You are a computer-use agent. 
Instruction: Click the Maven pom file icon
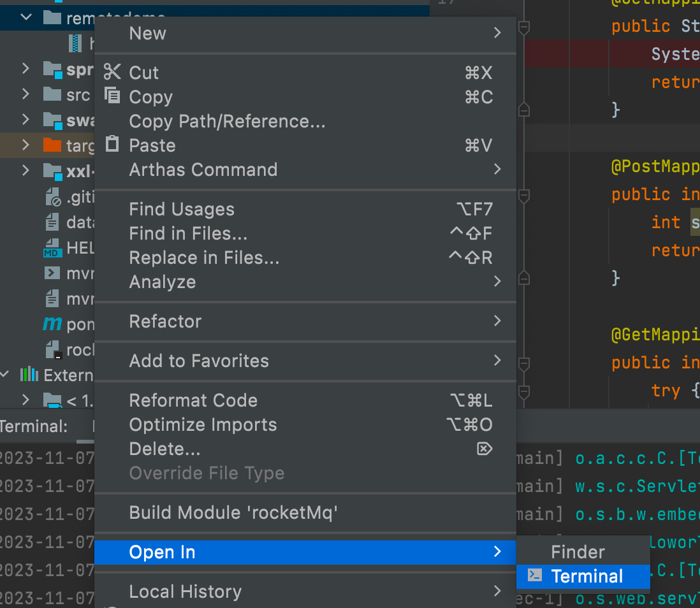click(x=52, y=324)
